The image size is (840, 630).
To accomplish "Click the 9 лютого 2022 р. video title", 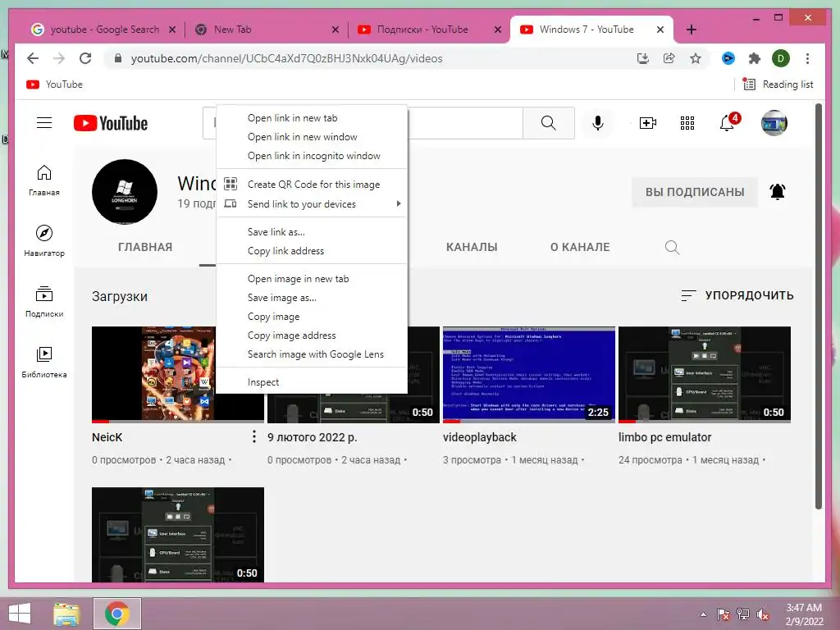I will [x=313, y=437].
